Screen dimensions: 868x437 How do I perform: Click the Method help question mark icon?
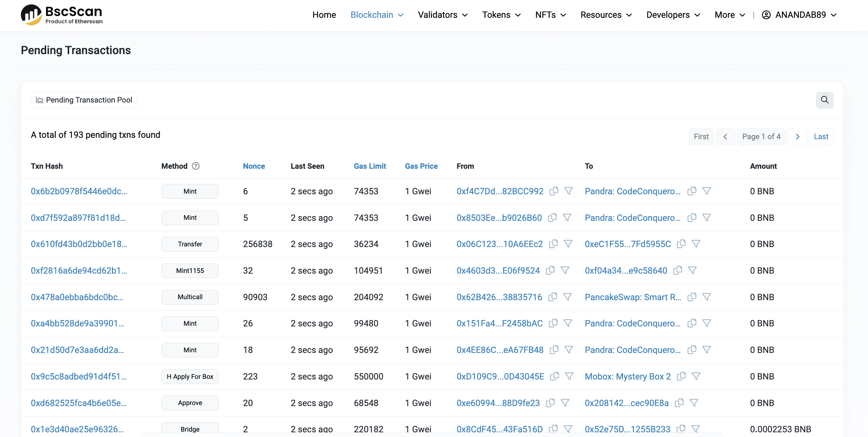(195, 166)
